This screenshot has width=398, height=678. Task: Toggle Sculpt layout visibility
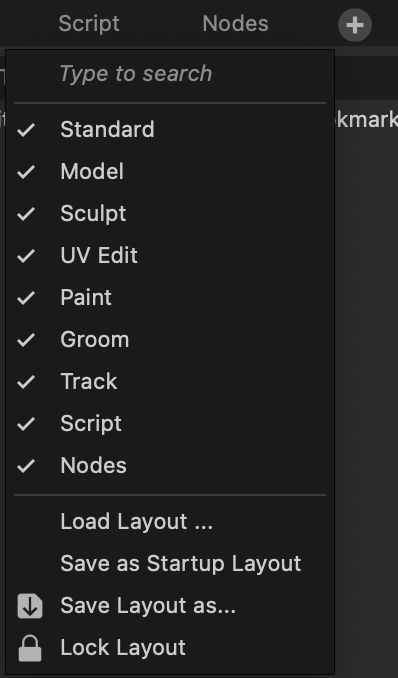pyautogui.click(x=170, y=213)
